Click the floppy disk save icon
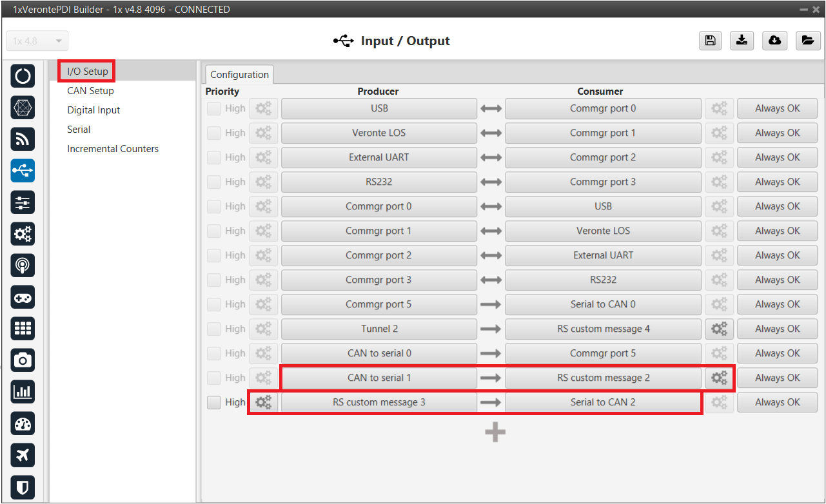This screenshot has height=504, width=826. click(x=710, y=41)
